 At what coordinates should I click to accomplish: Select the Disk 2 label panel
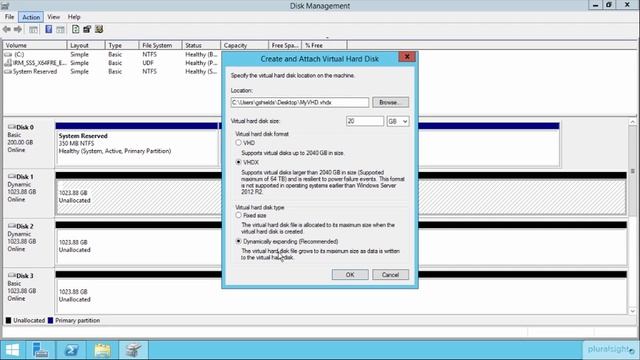point(29,243)
